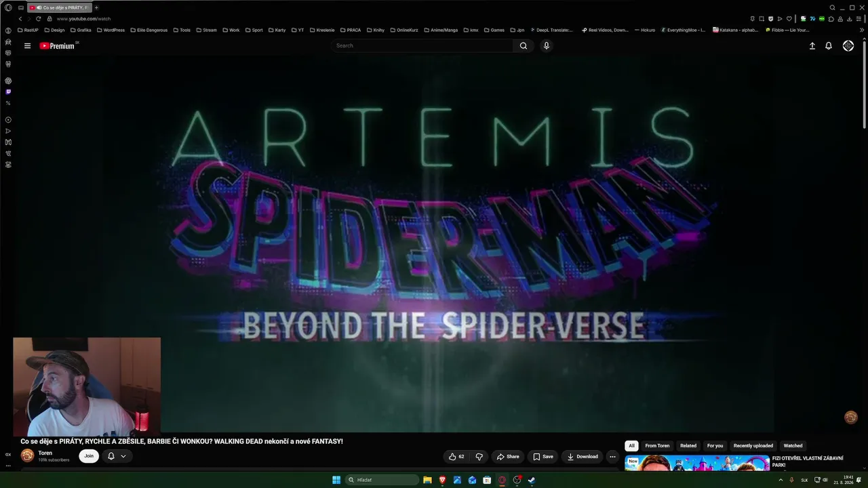Focus the YouTube search field
868x488 pixels.
pos(422,46)
